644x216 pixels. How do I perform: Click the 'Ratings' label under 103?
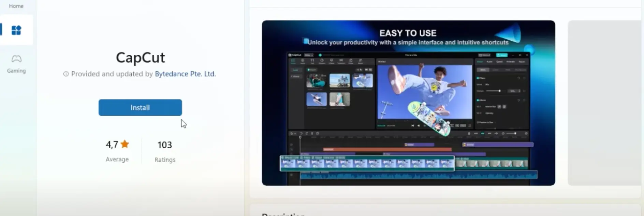pos(165,160)
